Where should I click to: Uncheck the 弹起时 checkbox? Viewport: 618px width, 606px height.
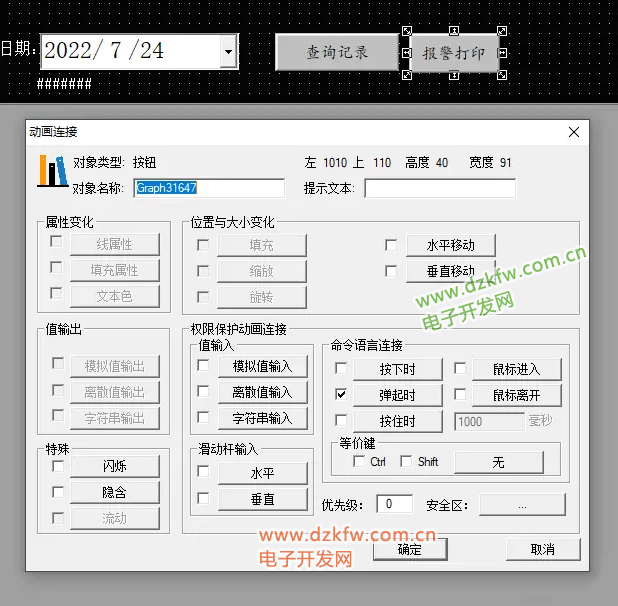(x=341, y=395)
